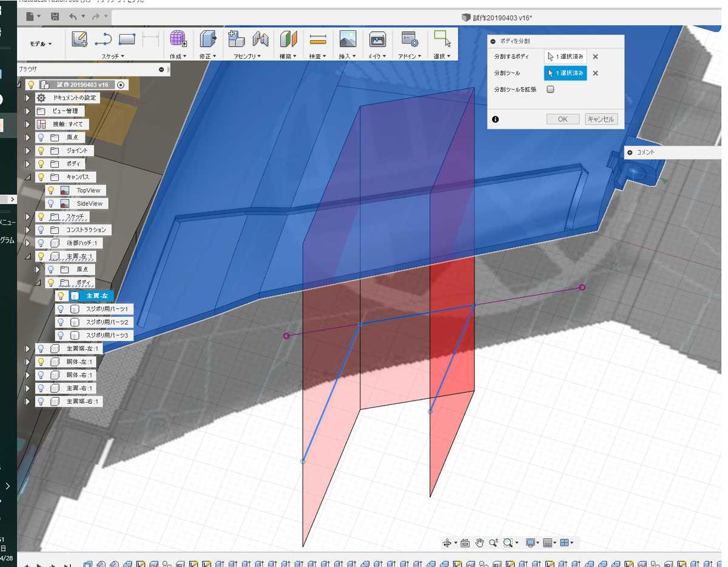Click 分割するボディ selection button

565,56
